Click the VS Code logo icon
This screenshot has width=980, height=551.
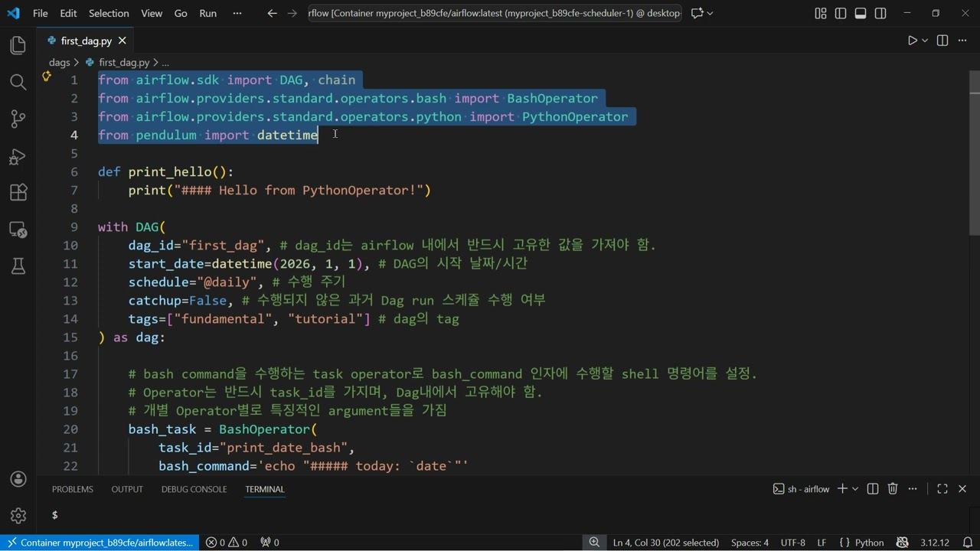tap(13, 13)
